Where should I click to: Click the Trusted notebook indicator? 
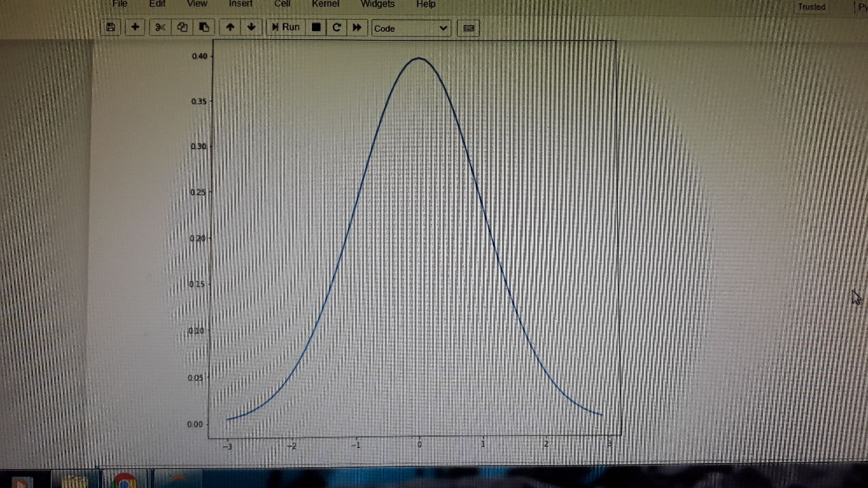(812, 7)
